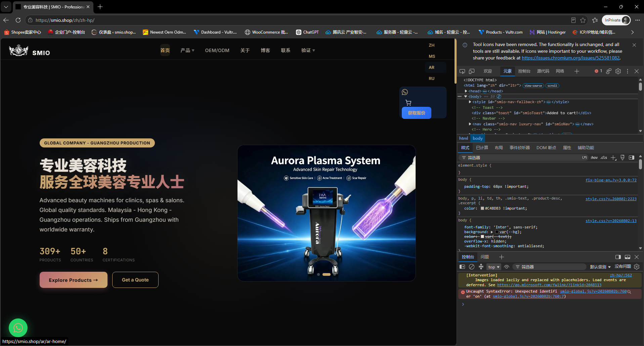The image size is (644, 346).
Task: Add a new tab in the drawer
Action: pyautogui.click(x=502, y=257)
